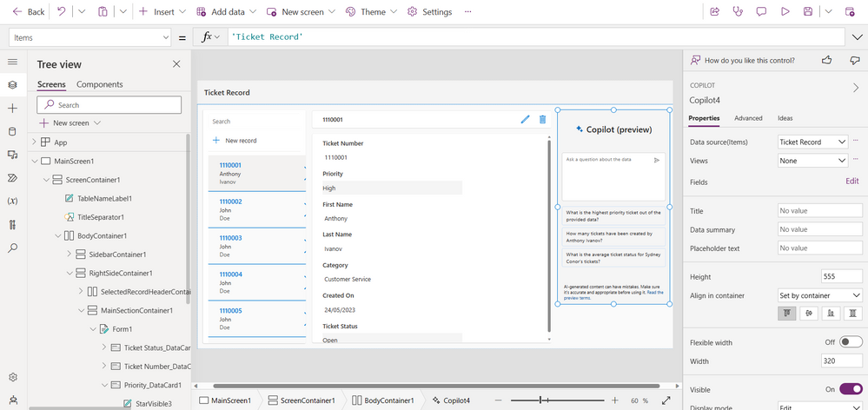The height and width of the screenshot is (410, 868).
Task: Click the zoom in plus button
Action: point(614,400)
